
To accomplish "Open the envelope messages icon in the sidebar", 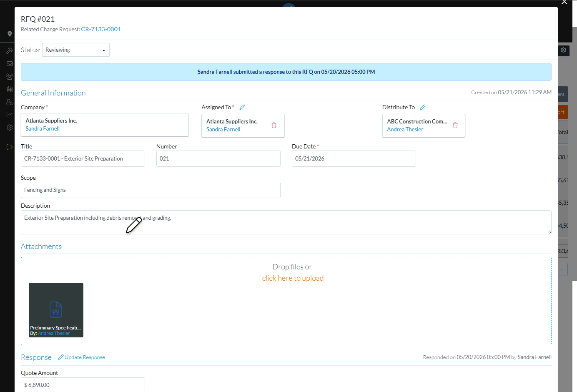I will (x=10, y=64).
